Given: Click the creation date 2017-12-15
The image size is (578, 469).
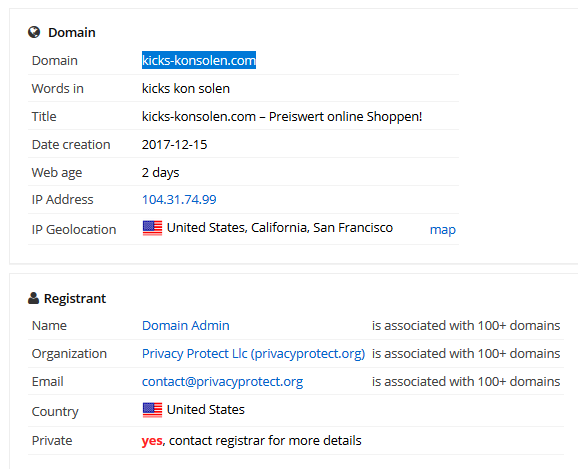Looking at the screenshot, I should (x=175, y=145).
